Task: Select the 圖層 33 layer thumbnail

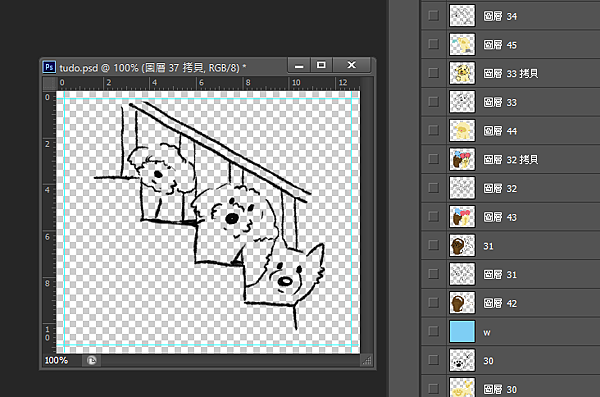Action: point(462,102)
